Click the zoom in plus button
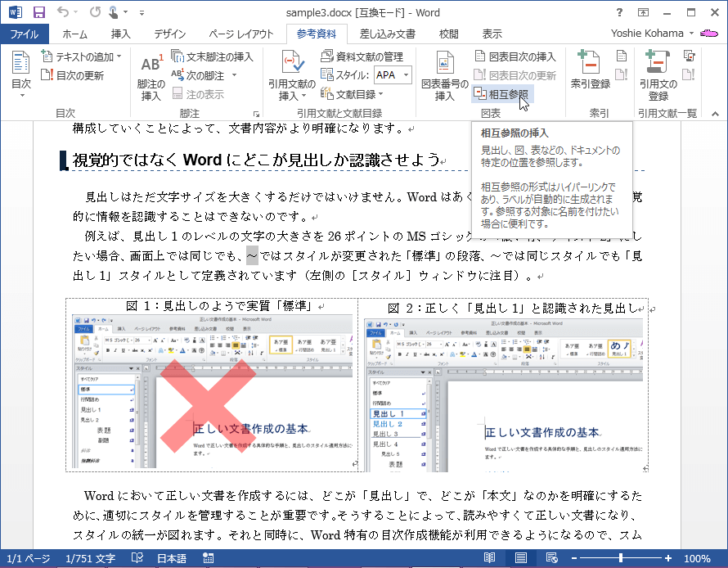728x568 pixels. 668,558
